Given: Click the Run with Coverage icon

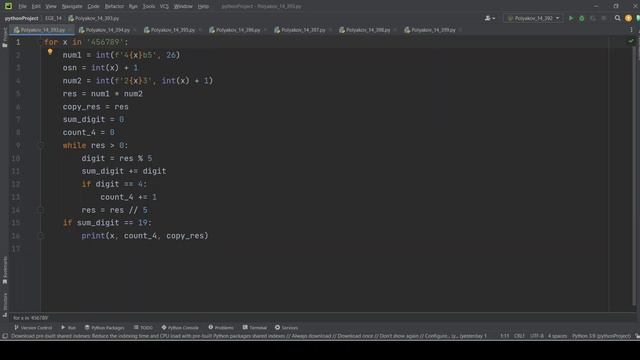Looking at the screenshot, I should click(593, 18).
